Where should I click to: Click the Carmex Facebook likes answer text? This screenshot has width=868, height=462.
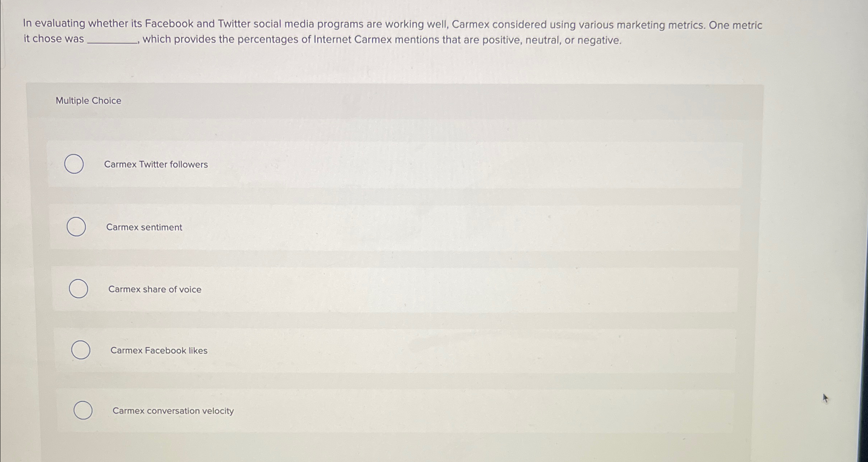coord(158,350)
